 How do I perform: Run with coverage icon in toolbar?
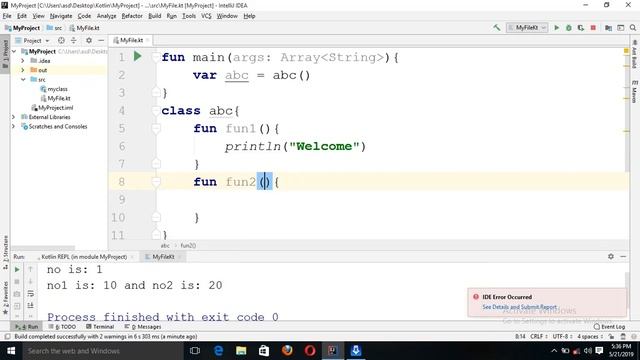click(x=581, y=28)
